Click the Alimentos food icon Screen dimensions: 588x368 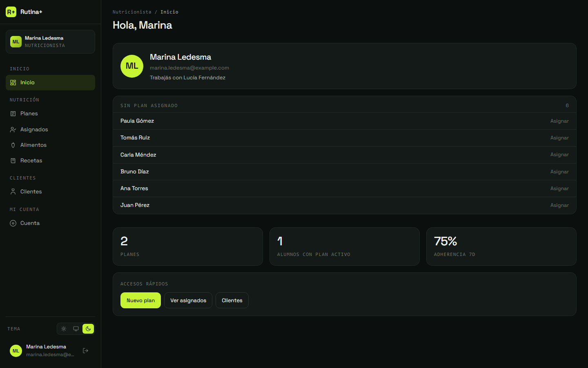pos(13,145)
